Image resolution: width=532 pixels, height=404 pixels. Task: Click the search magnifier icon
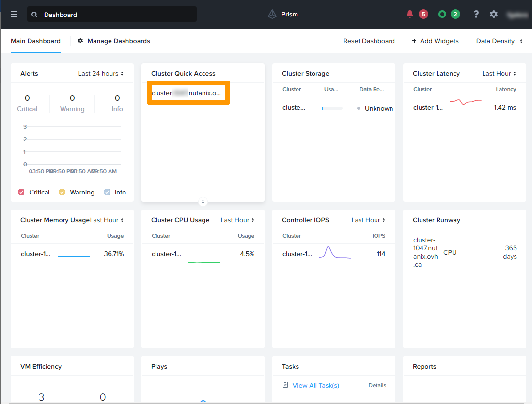tap(34, 15)
